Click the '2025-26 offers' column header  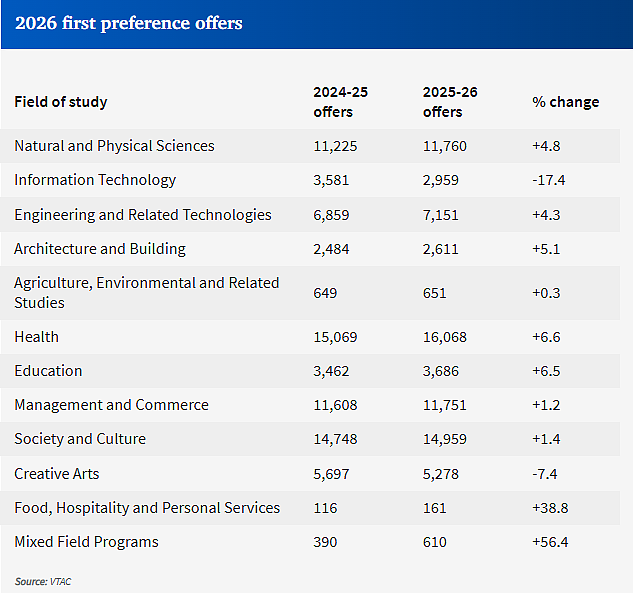tap(450, 102)
